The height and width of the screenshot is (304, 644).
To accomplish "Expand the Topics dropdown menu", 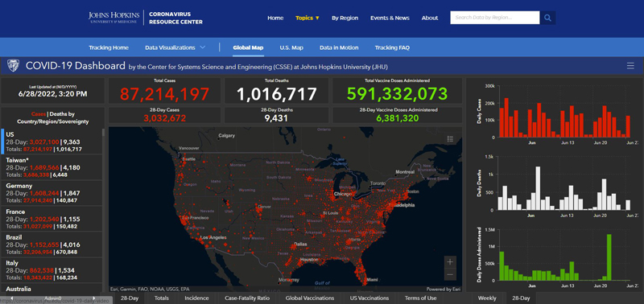I will (308, 18).
